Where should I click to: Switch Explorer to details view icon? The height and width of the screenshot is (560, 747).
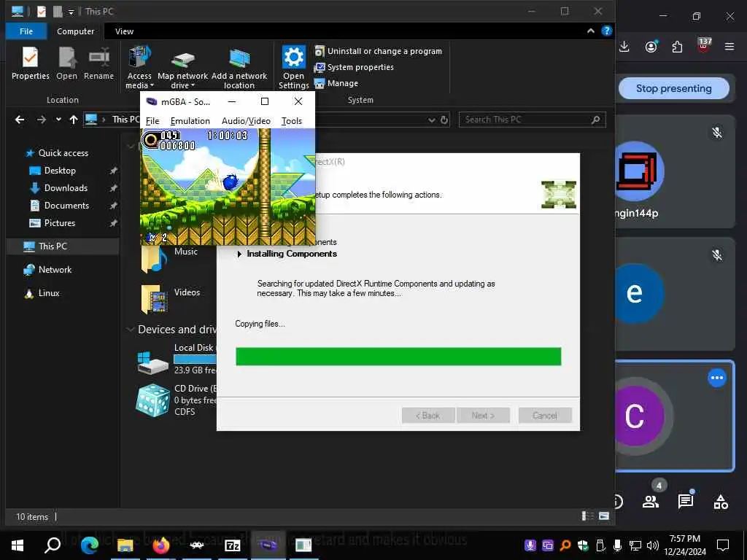click(x=589, y=516)
